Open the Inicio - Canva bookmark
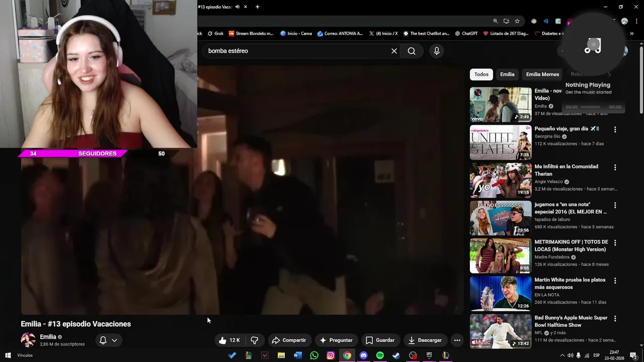The height and width of the screenshot is (362, 644). point(296,34)
